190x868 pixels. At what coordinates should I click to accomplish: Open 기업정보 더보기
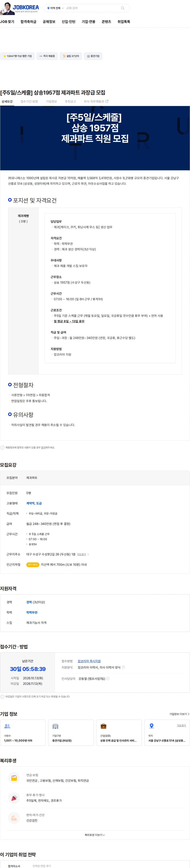[x=179, y=714]
